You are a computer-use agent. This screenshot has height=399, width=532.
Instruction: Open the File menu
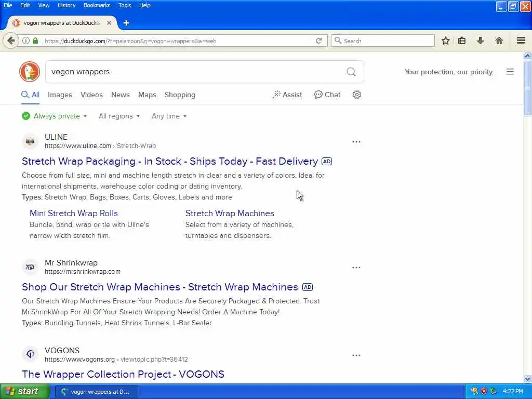click(x=8, y=5)
